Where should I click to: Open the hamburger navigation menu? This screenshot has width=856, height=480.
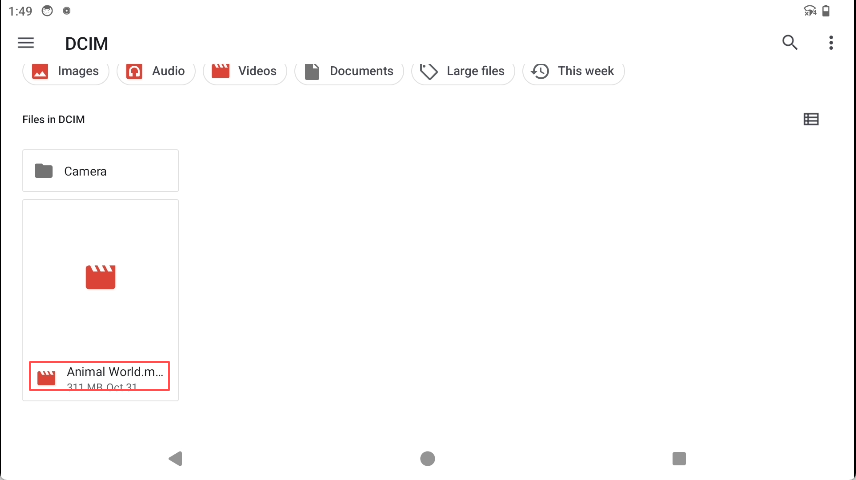(26, 43)
